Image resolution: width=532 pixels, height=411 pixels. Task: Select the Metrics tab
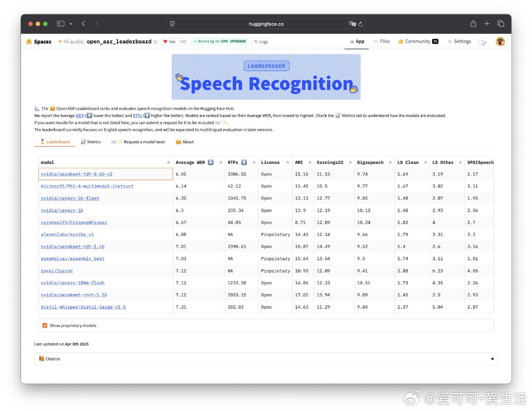coord(91,142)
